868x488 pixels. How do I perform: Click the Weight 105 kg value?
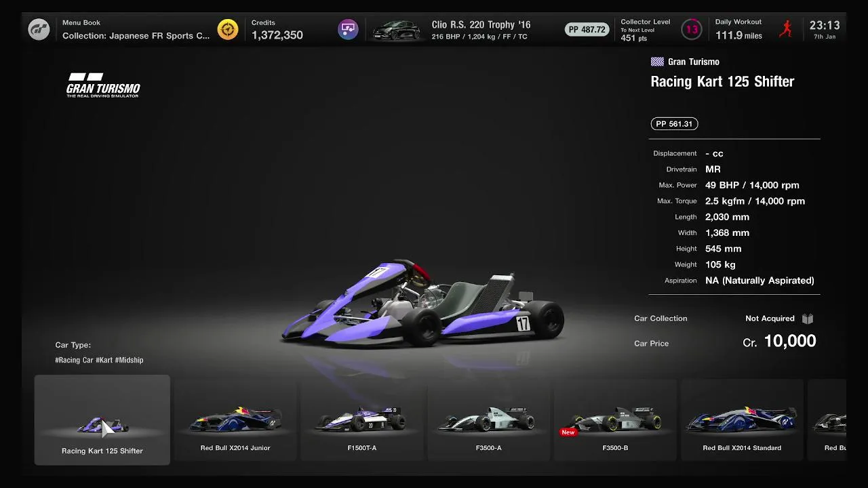pos(720,265)
